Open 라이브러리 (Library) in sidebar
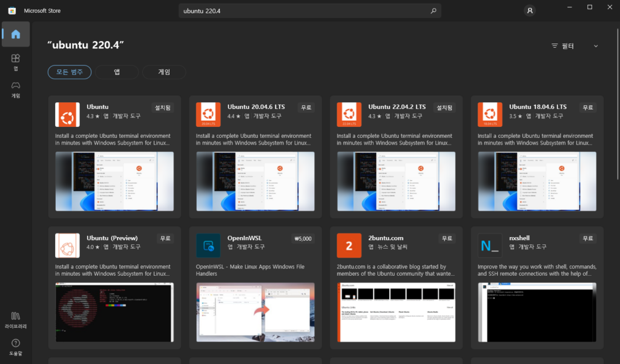This screenshot has height=364, width=620. (x=15, y=320)
